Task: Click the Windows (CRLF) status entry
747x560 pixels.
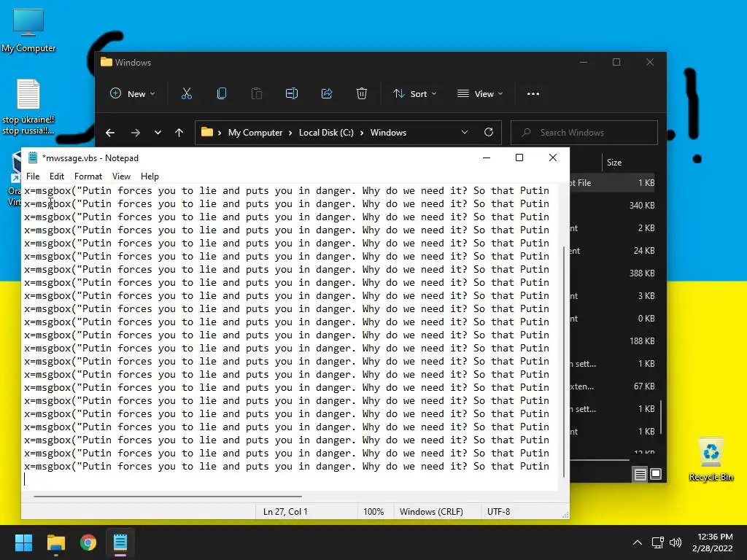Action: tap(431, 511)
